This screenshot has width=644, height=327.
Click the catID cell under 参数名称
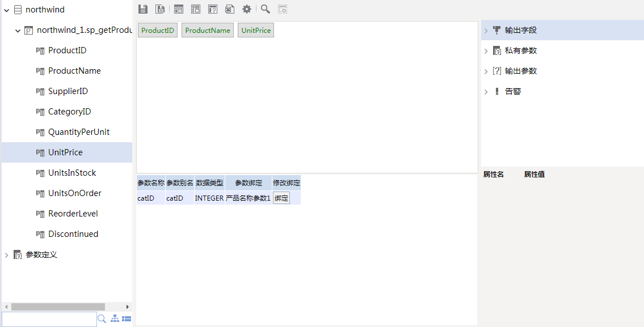151,198
